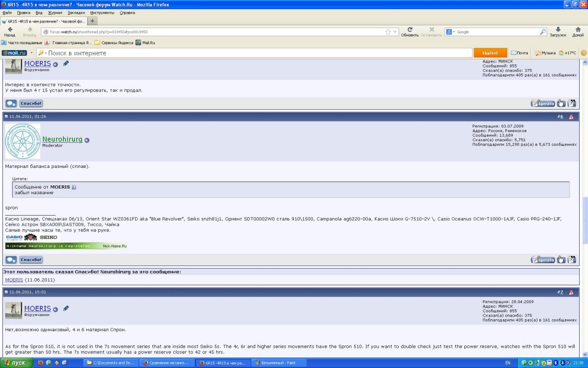Open the Инструменты (Tools) menu

102,13
